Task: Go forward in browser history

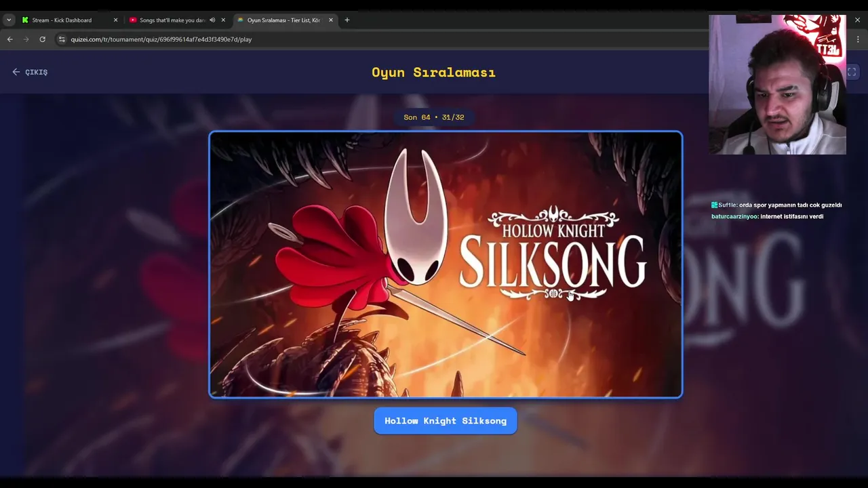Action: pyautogui.click(x=26, y=39)
